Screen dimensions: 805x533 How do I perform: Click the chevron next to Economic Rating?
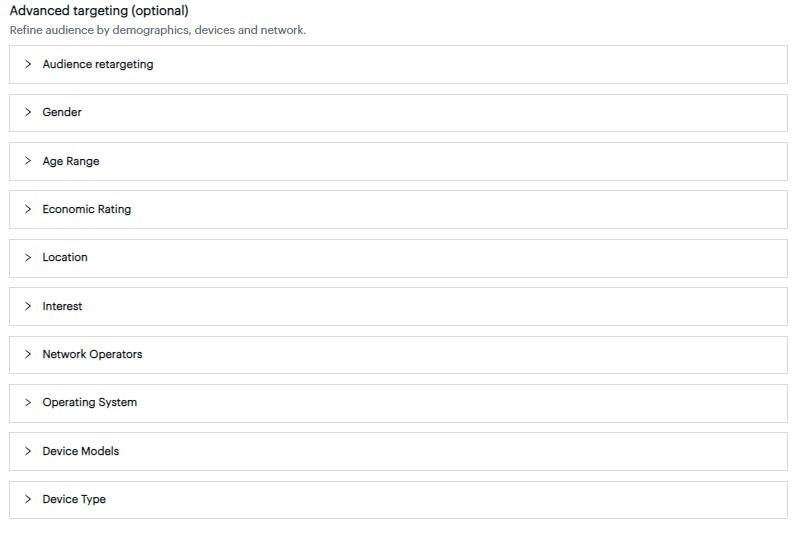point(28,209)
